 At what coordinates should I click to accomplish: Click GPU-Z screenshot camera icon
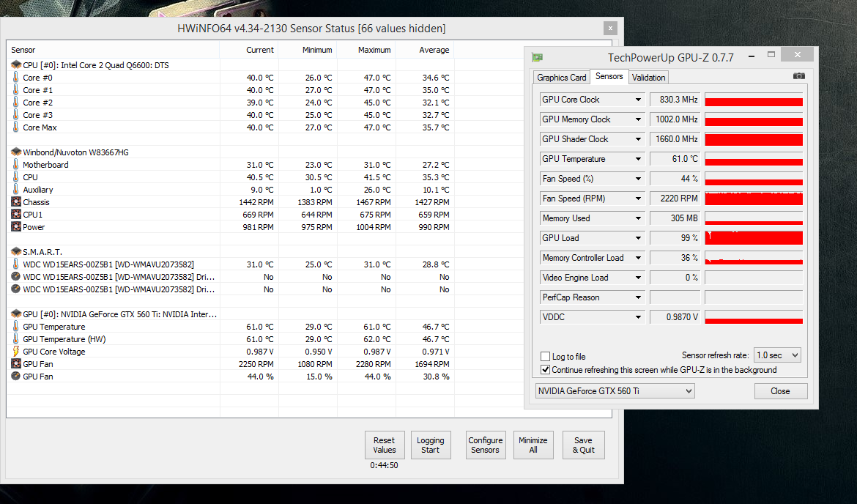798,76
